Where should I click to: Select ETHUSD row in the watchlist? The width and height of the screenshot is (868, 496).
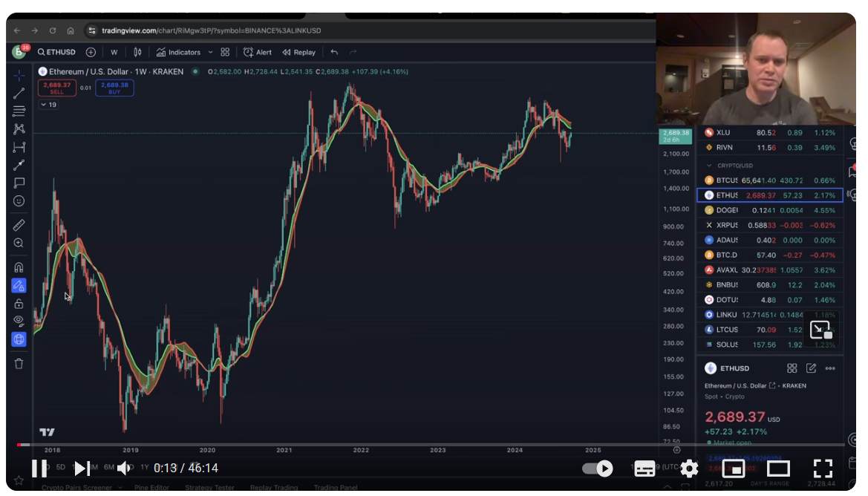[x=769, y=195]
